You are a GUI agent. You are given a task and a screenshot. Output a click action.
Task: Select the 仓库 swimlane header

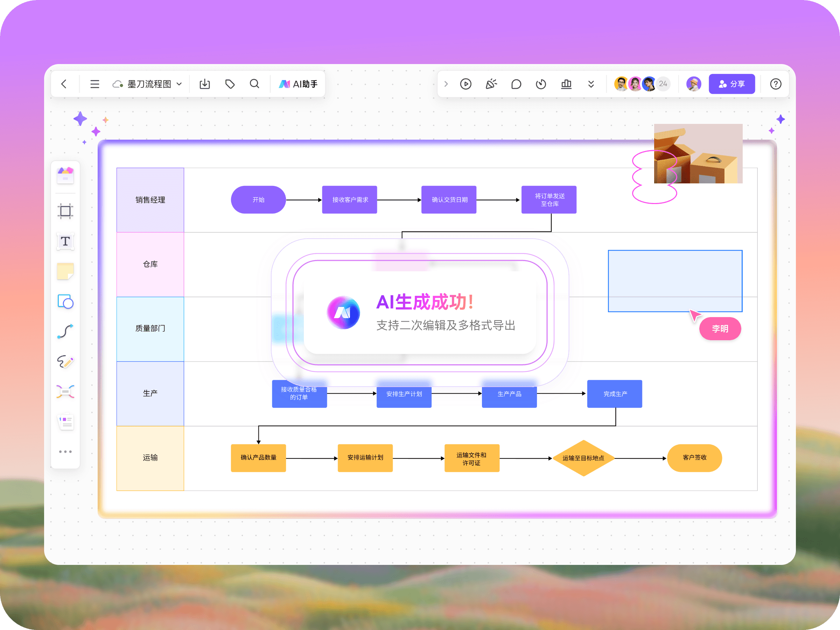[x=150, y=264]
